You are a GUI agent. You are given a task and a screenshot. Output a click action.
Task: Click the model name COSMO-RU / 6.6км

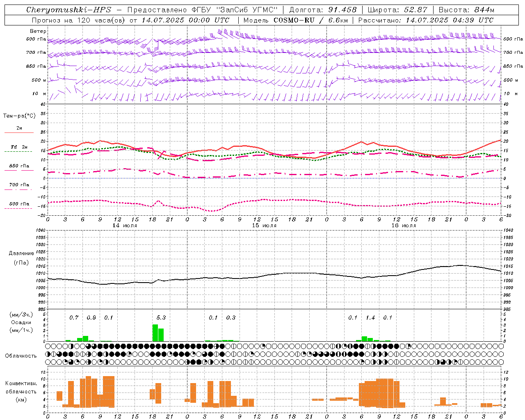[x=310, y=20]
